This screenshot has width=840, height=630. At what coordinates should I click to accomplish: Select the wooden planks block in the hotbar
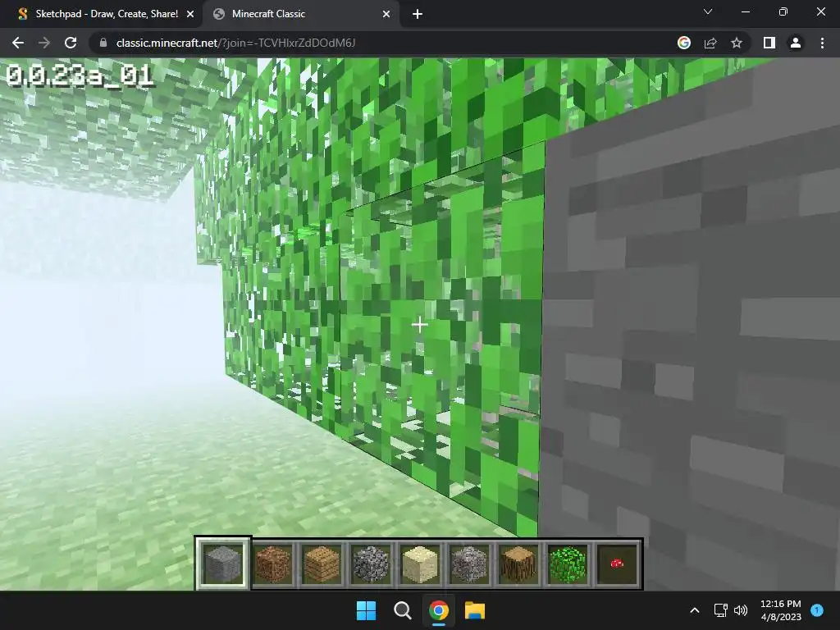[322, 564]
